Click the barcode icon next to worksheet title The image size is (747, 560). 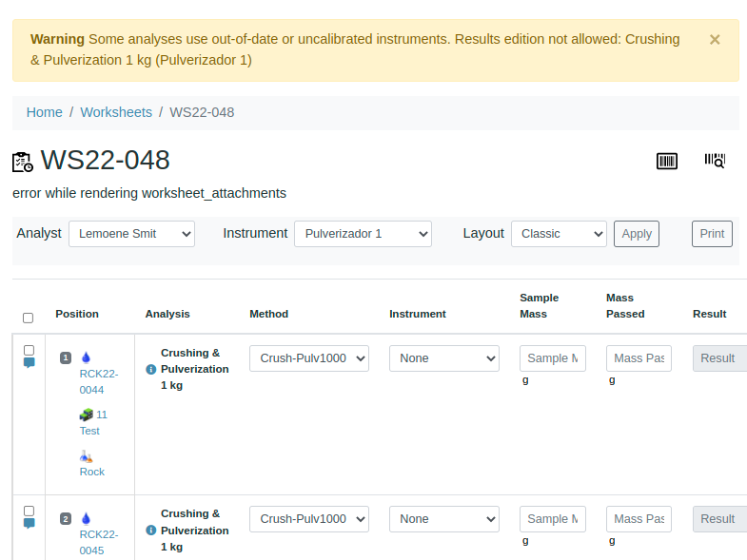coord(667,161)
